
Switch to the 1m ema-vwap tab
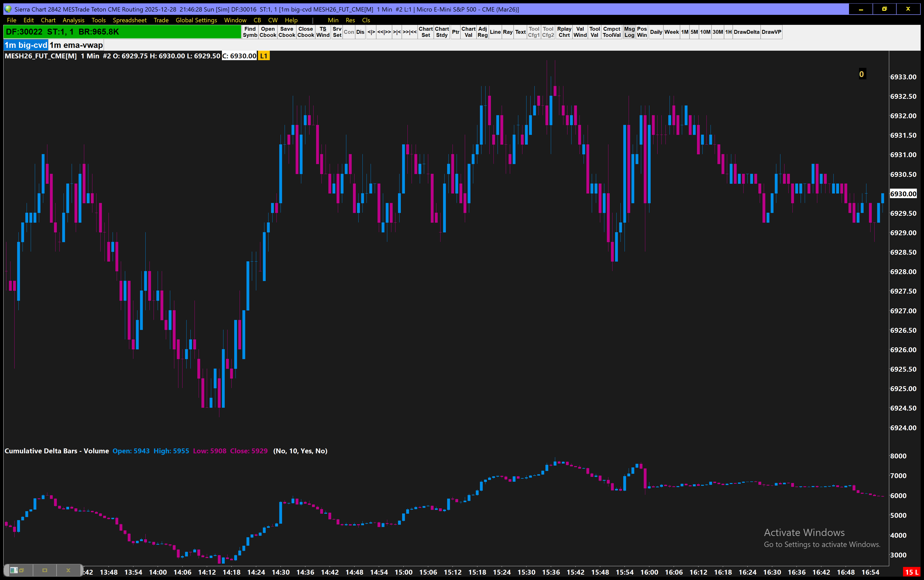pyautogui.click(x=76, y=45)
